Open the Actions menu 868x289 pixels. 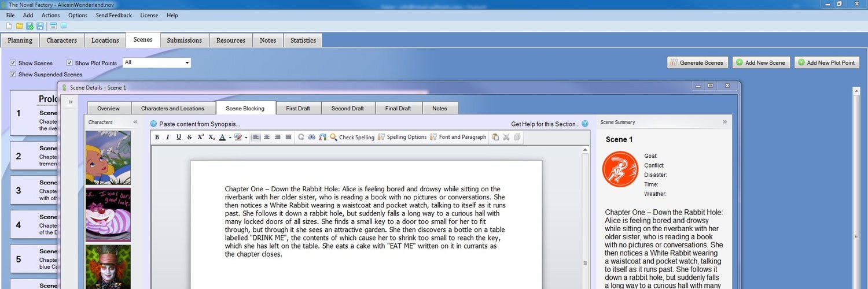tap(50, 15)
